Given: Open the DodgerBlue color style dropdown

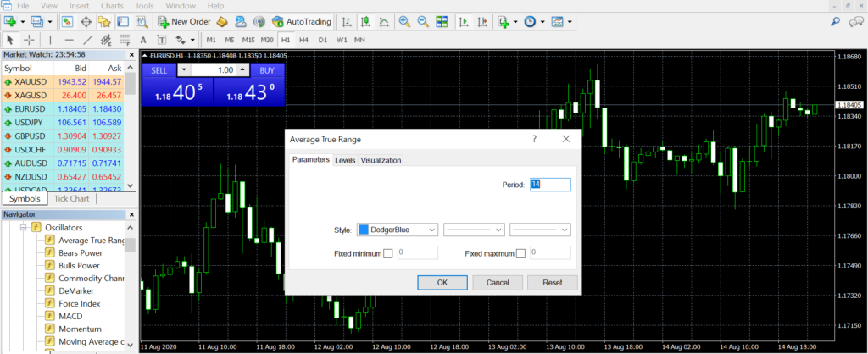Looking at the screenshot, I should point(398,230).
